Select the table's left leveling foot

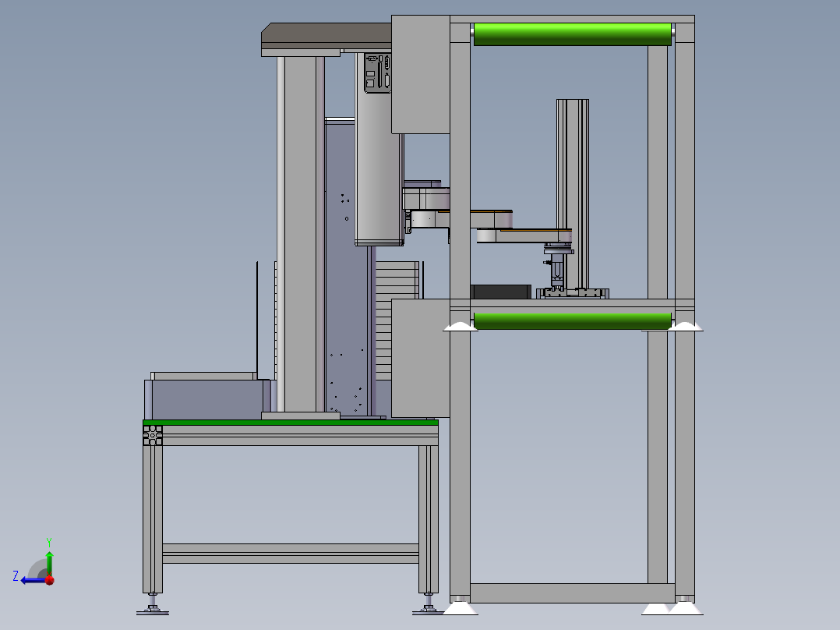point(153,604)
